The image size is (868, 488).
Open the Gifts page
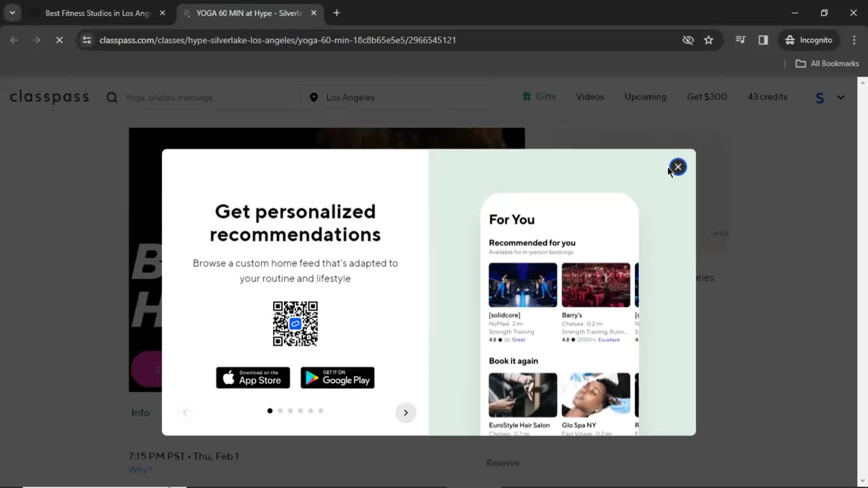point(546,97)
